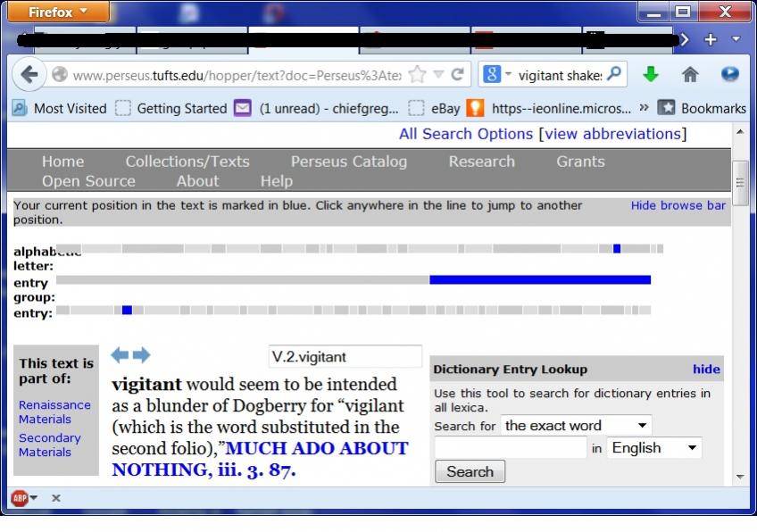This screenshot has height=532, width=757.
Task: Click the blue entry group position bar
Action: click(539, 280)
